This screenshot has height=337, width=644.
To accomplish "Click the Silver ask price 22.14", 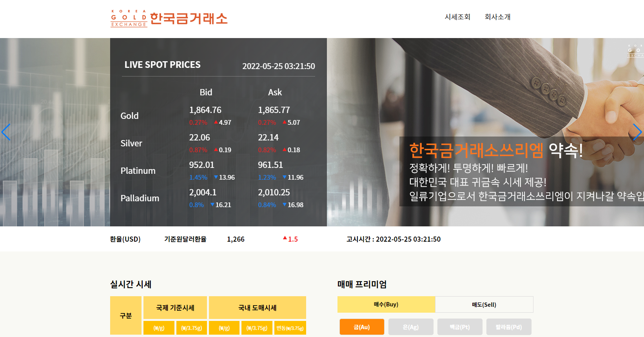I will (268, 138).
